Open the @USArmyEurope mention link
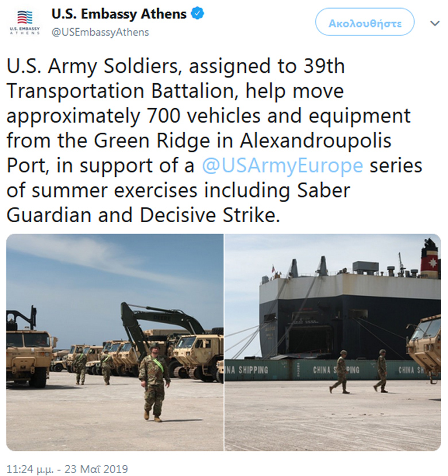The width and height of the screenshot is (448, 476). [x=283, y=165]
